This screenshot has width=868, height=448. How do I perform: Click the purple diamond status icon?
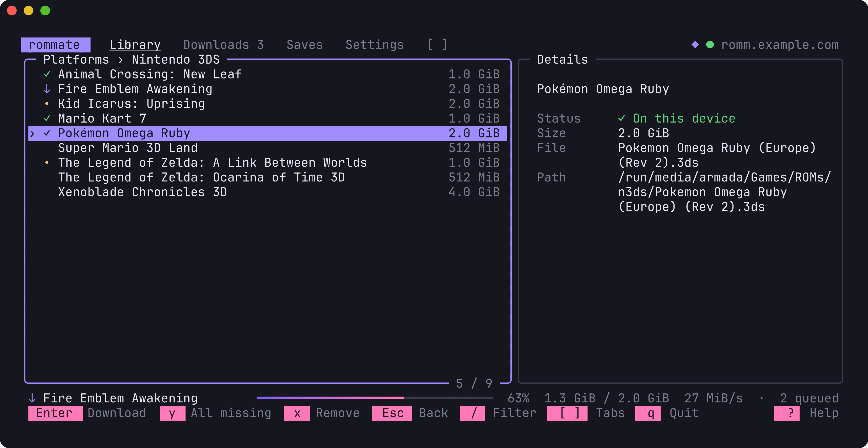coord(695,44)
